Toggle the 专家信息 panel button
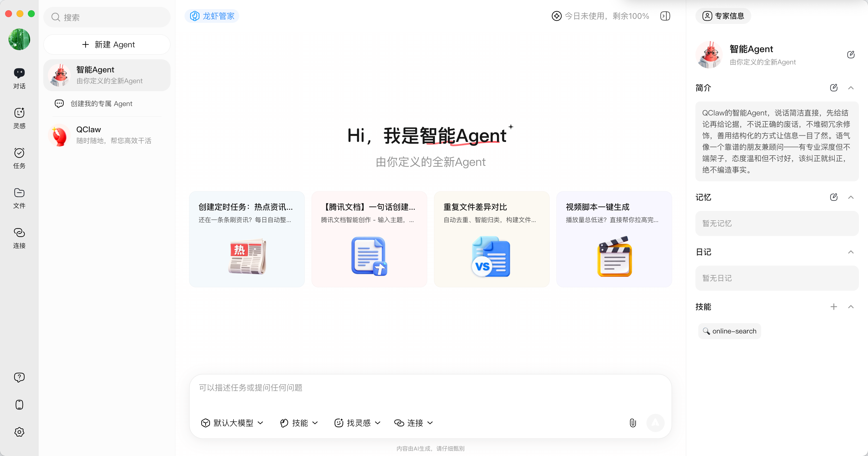868x456 pixels. point(723,16)
